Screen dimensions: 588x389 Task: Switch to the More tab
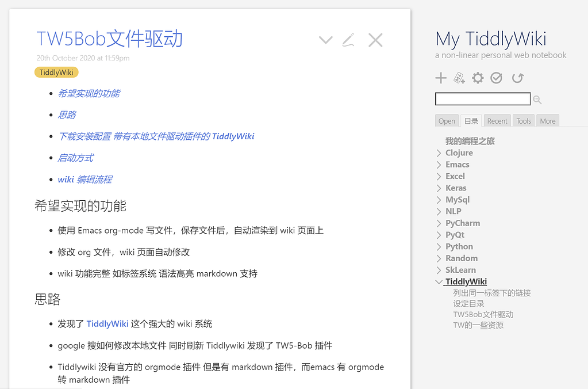pyautogui.click(x=547, y=120)
